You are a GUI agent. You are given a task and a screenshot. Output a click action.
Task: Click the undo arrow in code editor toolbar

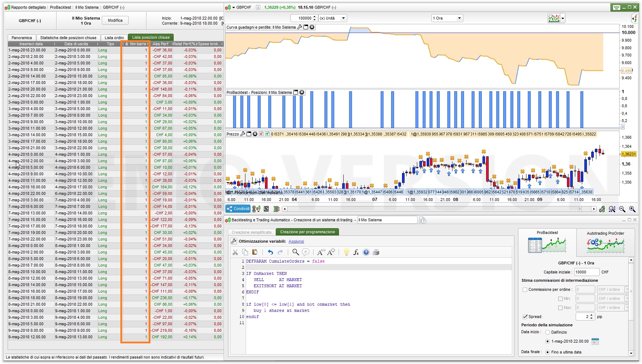click(270, 252)
